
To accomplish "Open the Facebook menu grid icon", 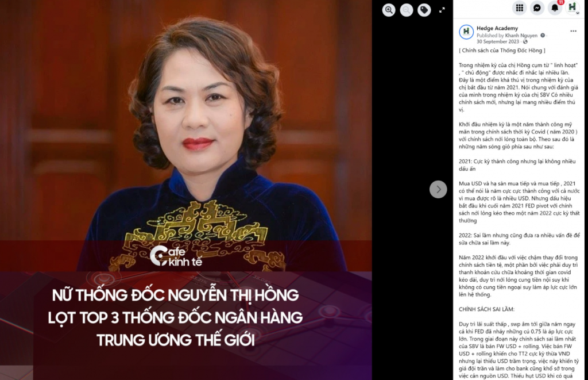I will 519,8.
